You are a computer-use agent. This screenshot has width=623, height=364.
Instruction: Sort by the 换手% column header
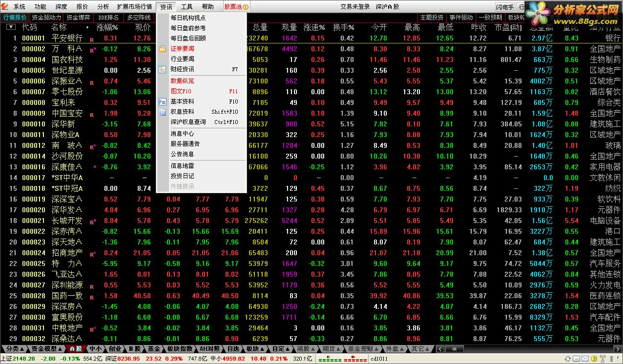coord(344,27)
